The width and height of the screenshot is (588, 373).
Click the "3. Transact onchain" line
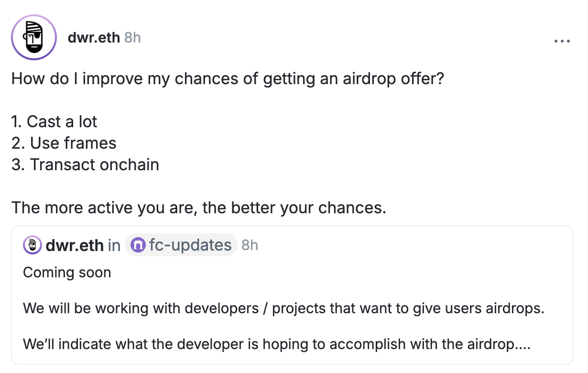[x=85, y=165]
